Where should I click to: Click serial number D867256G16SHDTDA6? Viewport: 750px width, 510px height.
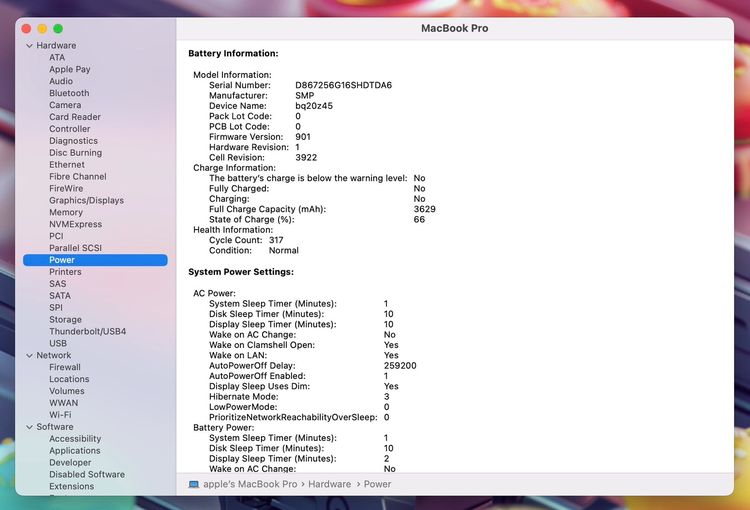[343, 85]
